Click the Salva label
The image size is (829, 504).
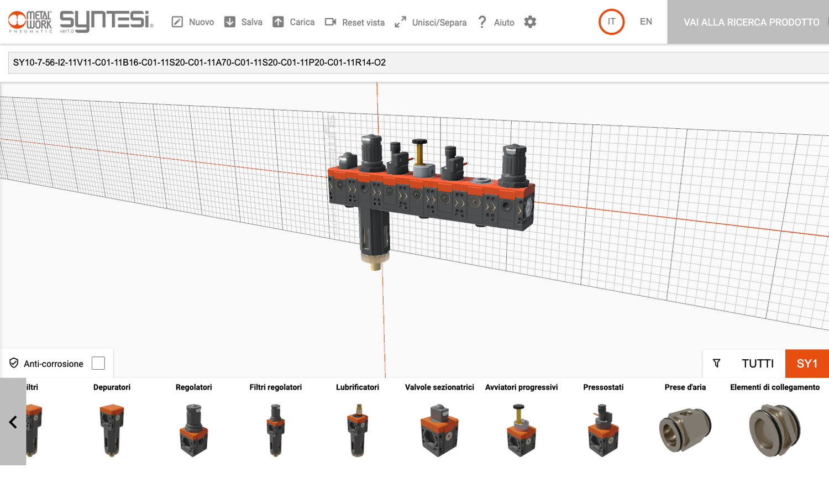[x=251, y=22]
